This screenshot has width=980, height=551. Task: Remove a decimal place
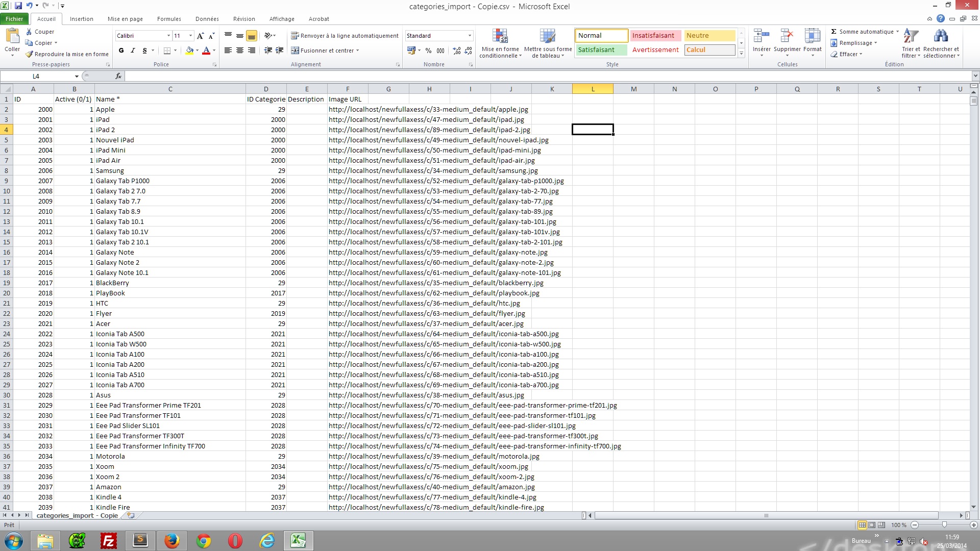[468, 51]
